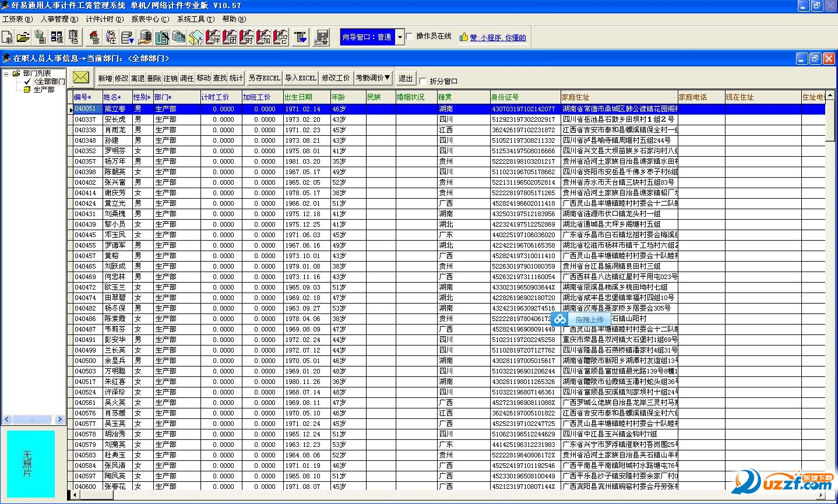Open the 工资表 menu

17,19
